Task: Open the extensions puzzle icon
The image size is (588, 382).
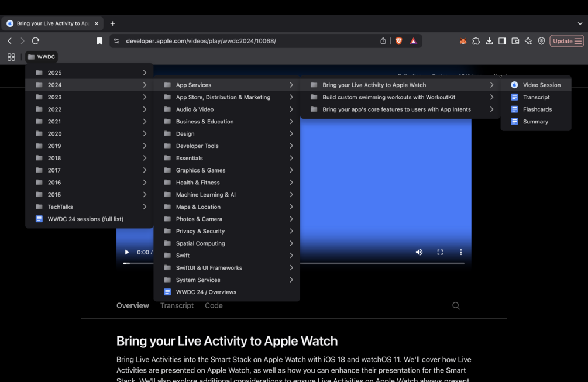Action: (476, 41)
